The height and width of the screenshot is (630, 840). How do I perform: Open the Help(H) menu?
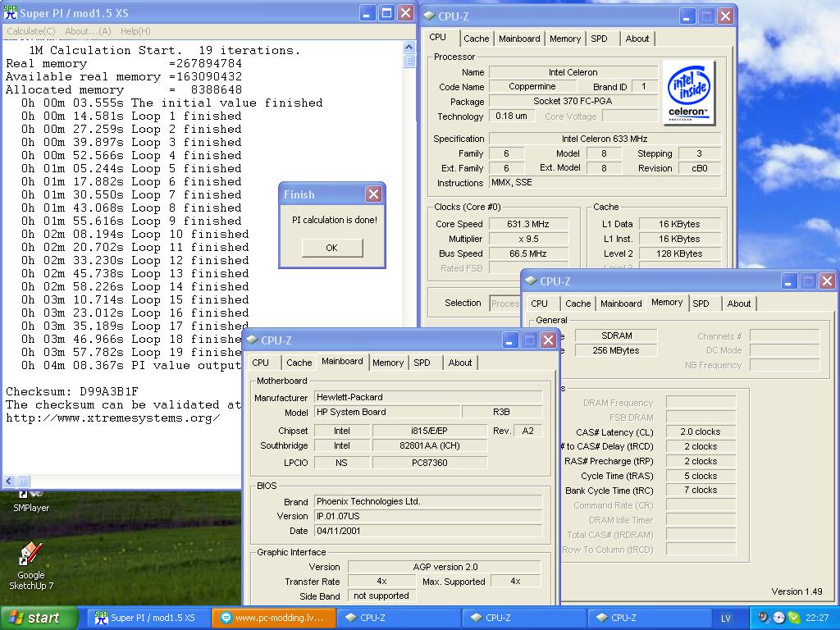coord(135,31)
